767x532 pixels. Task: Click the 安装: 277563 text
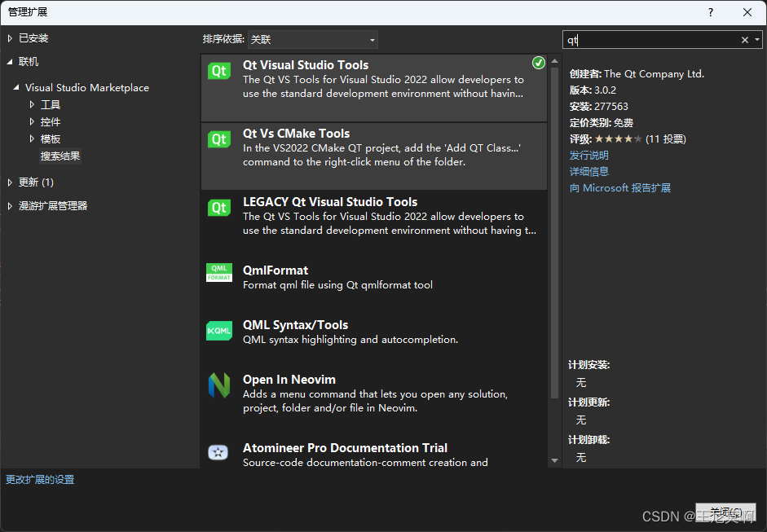[x=599, y=106]
